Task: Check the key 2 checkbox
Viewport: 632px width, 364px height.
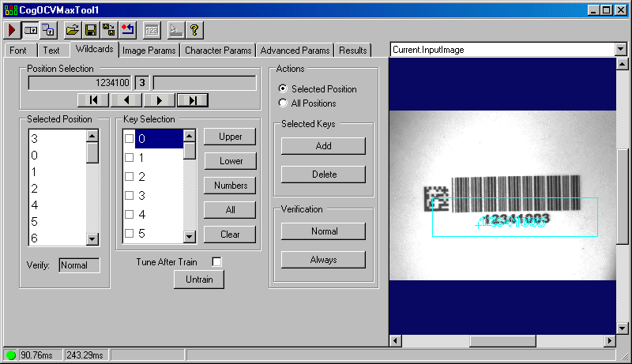Action: (129, 176)
